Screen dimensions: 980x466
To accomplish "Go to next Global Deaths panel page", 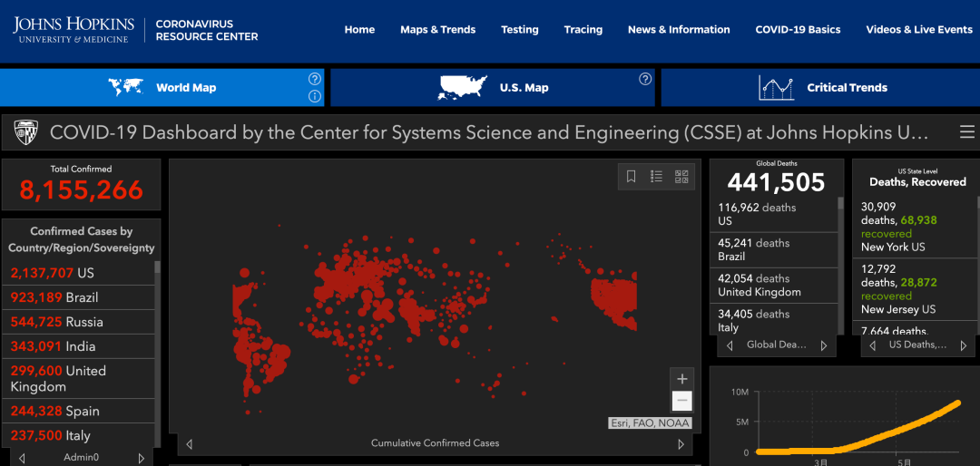I will click(824, 345).
